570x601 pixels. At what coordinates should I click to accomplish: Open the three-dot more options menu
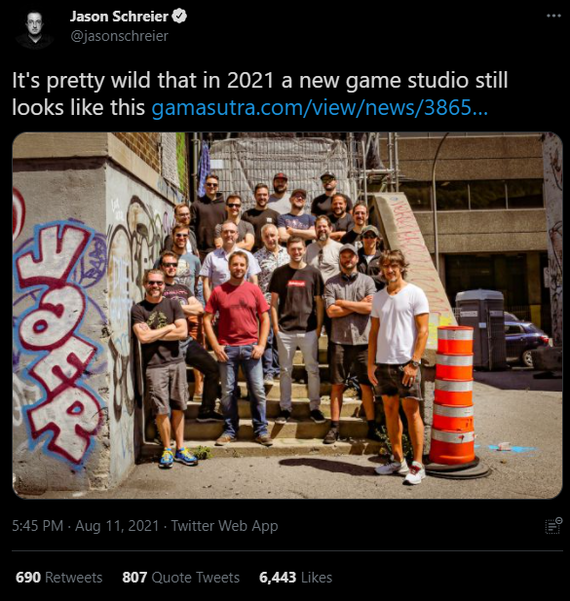(554, 16)
